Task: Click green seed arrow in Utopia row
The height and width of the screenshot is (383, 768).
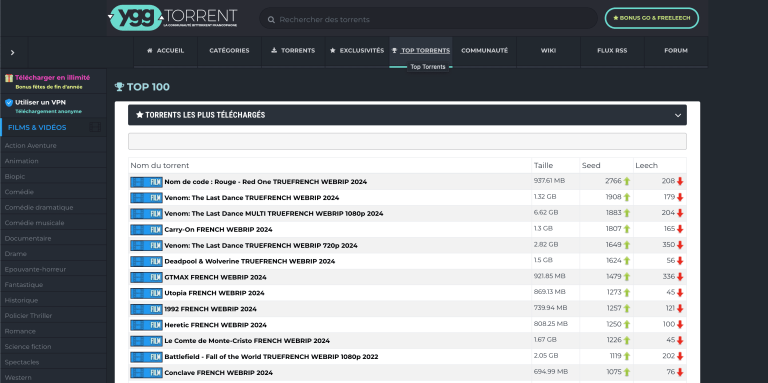Action: pos(626,293)
